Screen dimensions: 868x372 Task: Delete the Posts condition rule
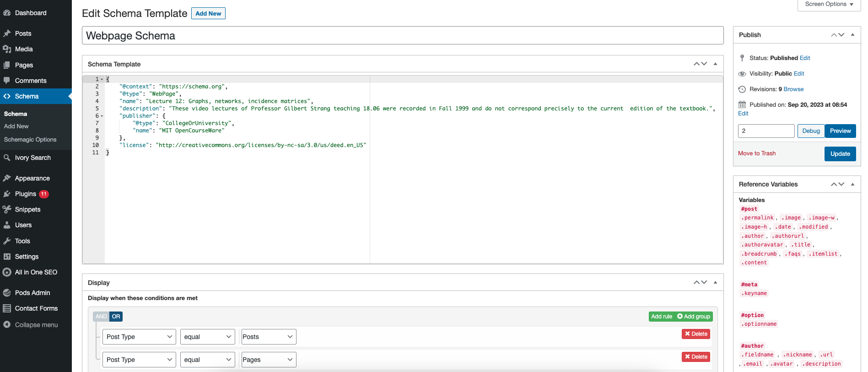pos(696,334)
